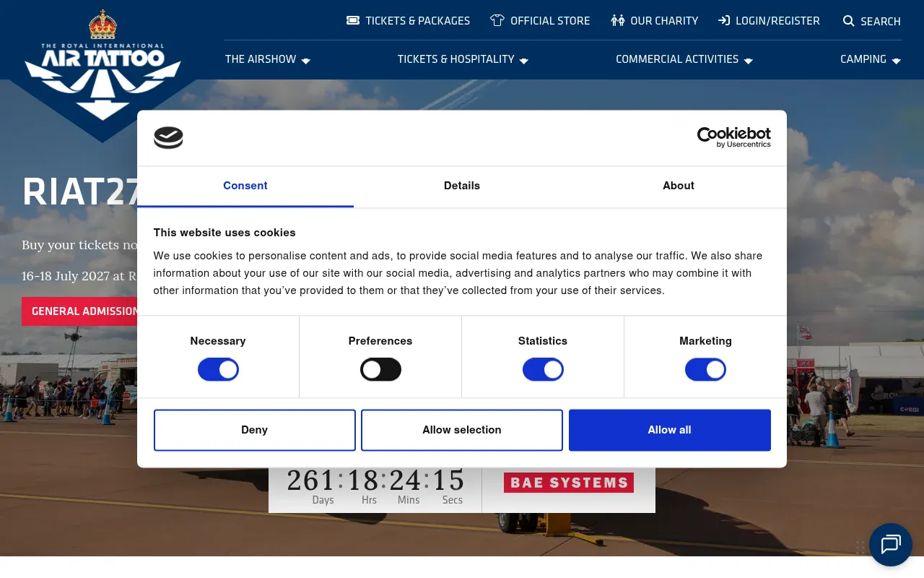Open the Commercial Activities dropdown
Viewport: 924px width, 578px height.
[x=684, y=59]
